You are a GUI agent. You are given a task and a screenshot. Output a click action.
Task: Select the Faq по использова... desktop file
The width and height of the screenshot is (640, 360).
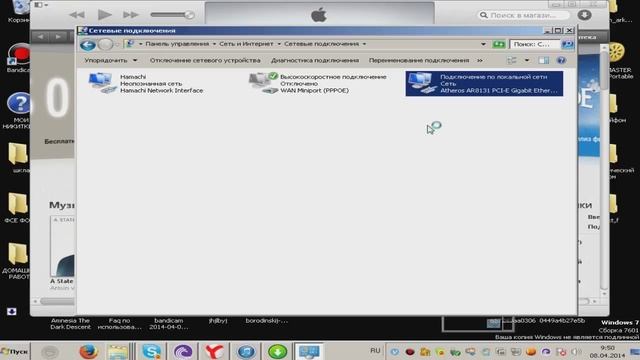click(x=119, y=324)
